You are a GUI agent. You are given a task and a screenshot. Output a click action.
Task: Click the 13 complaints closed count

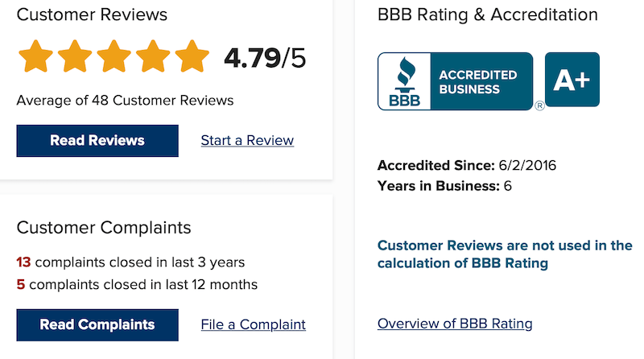[x=24, y=262]
